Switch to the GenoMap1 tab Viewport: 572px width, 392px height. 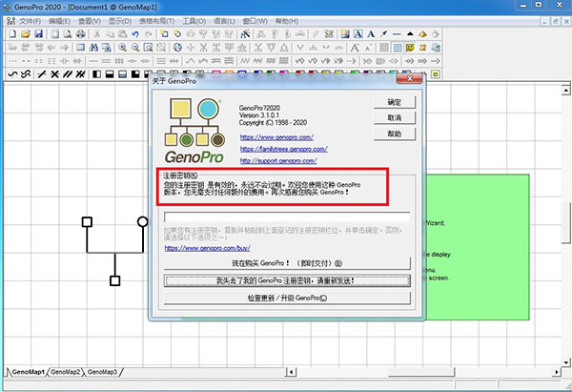(x=28, y=372)
